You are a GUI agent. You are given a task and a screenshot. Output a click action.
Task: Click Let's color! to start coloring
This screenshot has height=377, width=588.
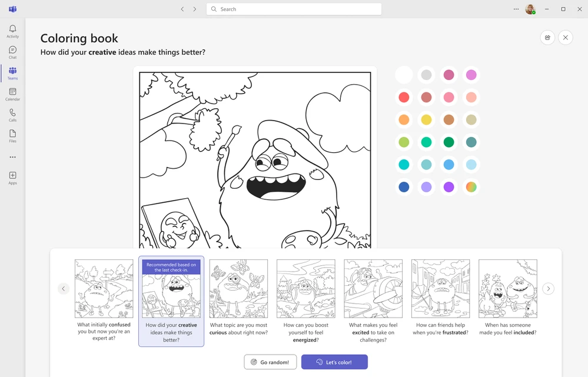click(x=334, y=362)
